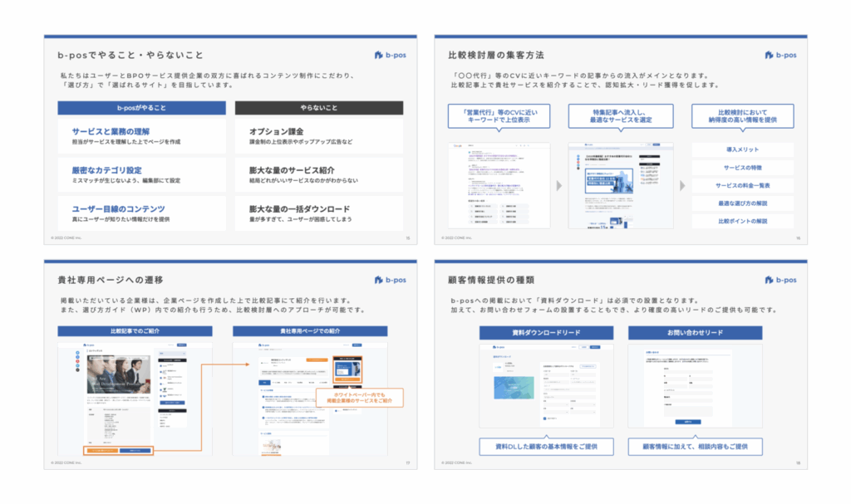Click the b-pos logo on the 比較検討層の集客方法 slide
The height and width of the screenshot is (504, 851).
[780, 56]
